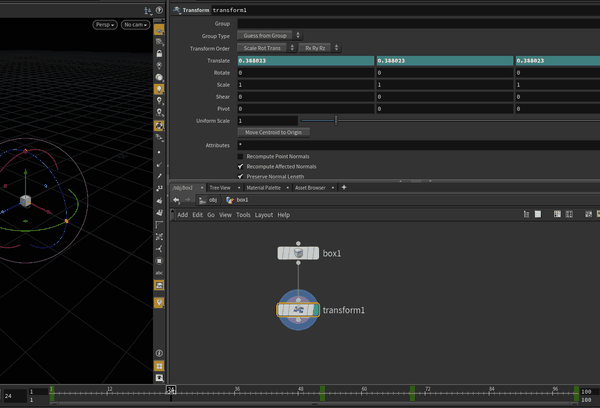Screen dimensions: 600x408
Task: Click the first Translate value field
Action: coord(306,60)
